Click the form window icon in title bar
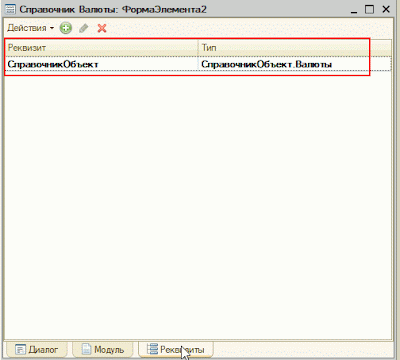400x360 pixels. point(10,9)
